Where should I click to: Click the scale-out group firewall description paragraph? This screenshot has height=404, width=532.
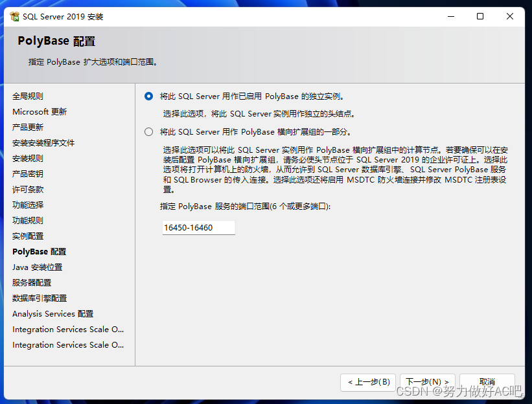click(x=335, y=170)
